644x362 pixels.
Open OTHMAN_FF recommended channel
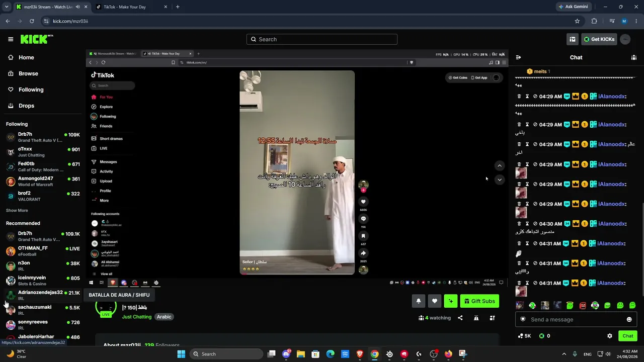coord(43,251)
